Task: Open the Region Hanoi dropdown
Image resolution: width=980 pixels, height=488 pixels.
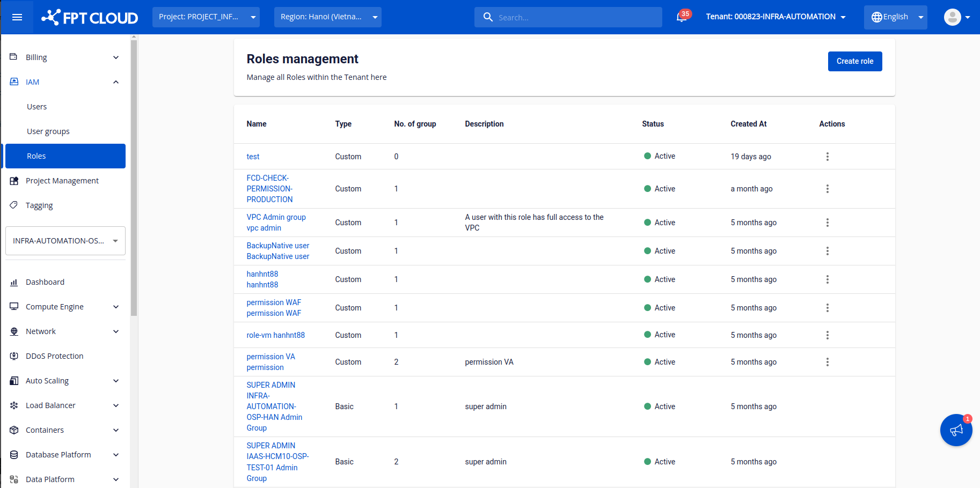Action: point(327,17)
